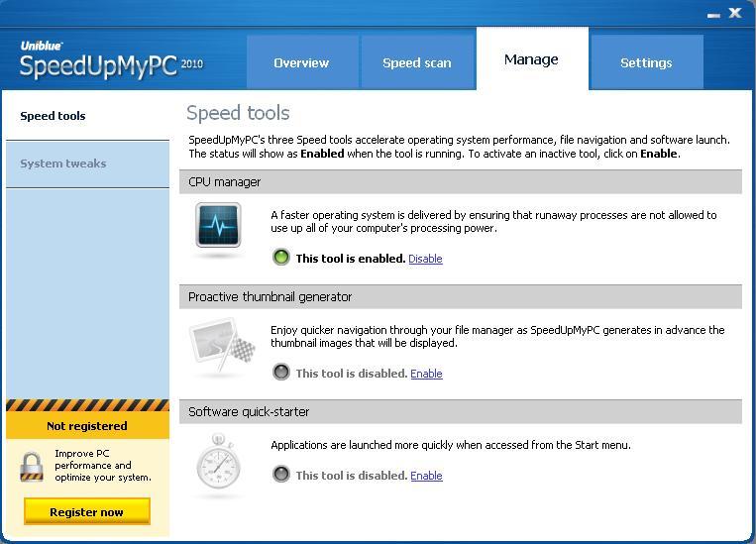Viewport: 756px width, 544px height.
Task: Click the Software quick-starter section header
Action: point(461,411)
